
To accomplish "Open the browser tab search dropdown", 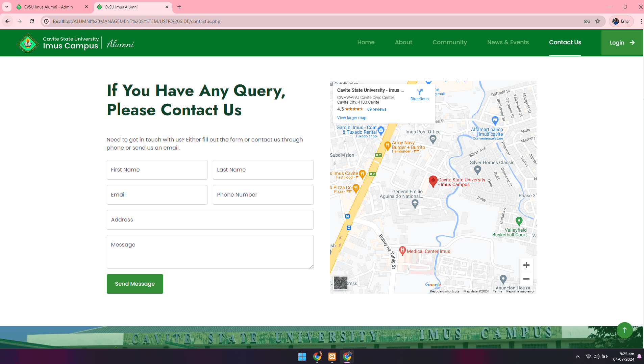I will point(7,7).
